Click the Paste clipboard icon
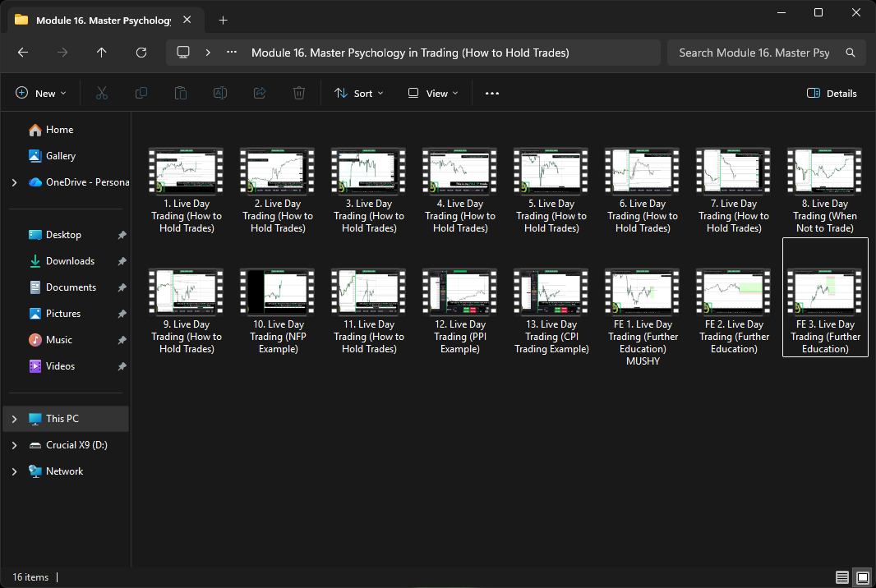This screenshot has height=588, width=876. point(181,94)
